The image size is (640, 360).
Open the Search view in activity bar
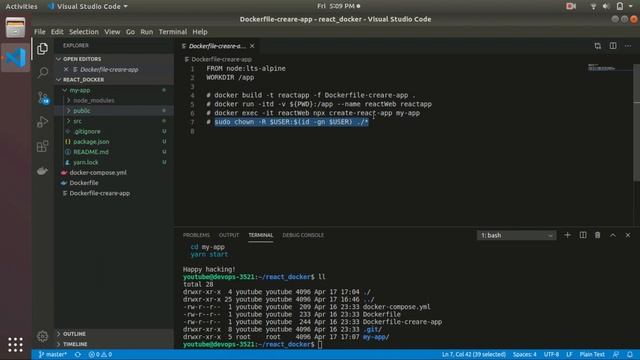42,73
